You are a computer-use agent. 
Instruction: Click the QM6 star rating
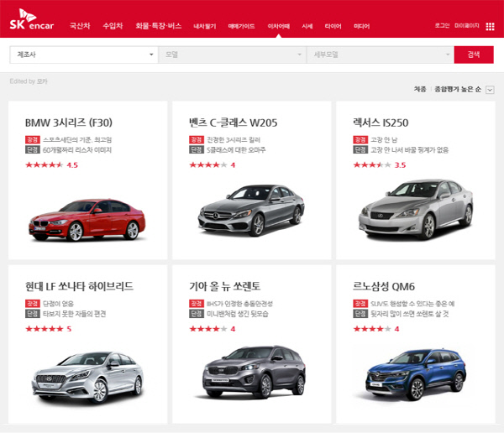(x=376, y=329)
